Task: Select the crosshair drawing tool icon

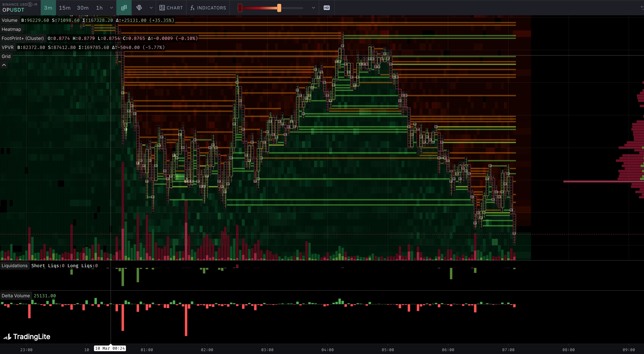Action: pyautogui.click(x=139, y=8)
